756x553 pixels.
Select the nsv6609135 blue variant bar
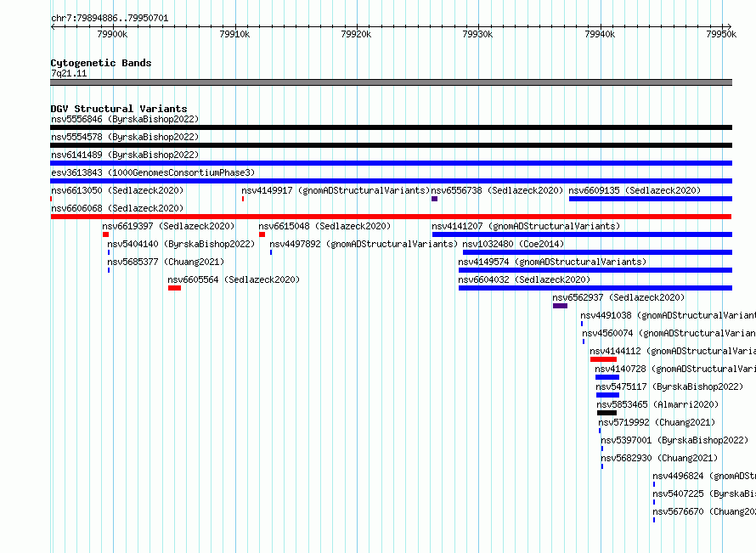coord(651,199)
